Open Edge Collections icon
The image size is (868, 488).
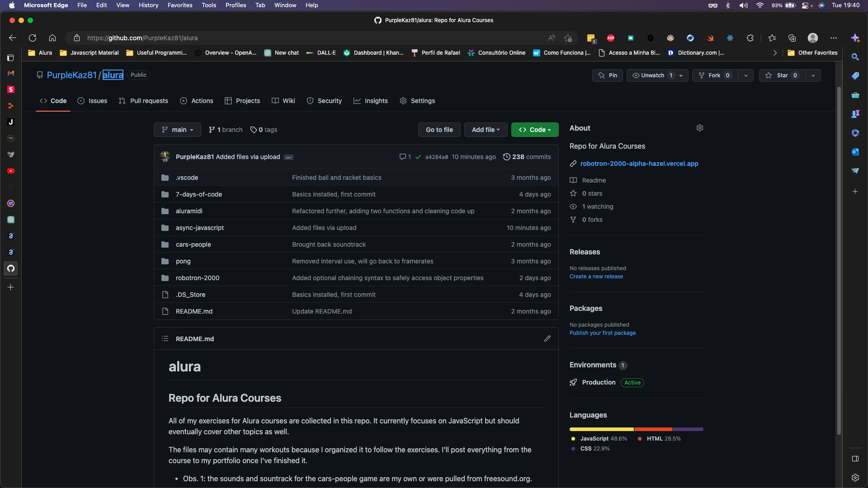[x=792, y=38]
